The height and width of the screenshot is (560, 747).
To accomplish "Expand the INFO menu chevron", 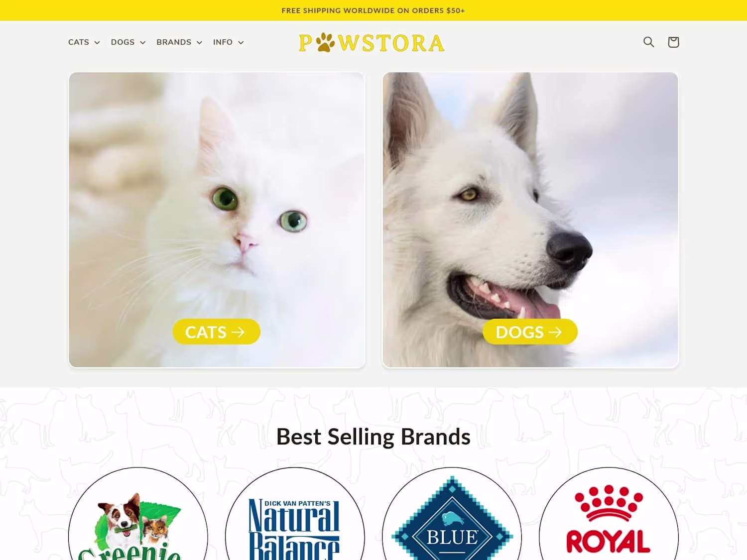I will (241, 43).
